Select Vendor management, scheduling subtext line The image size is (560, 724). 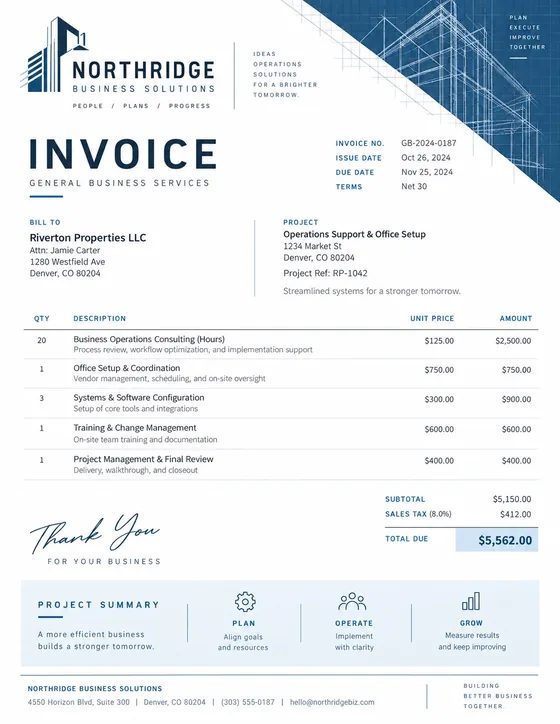(169, 379)
